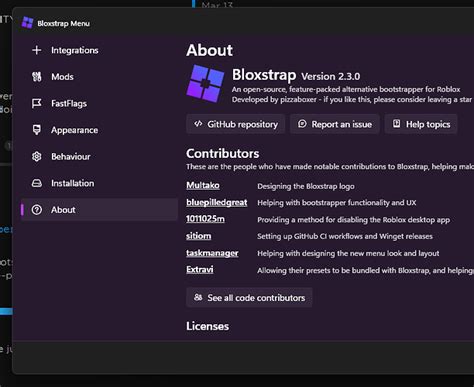Click the Installation drive icon
This screenshot has height=387, width=474.
pos(37,183)
